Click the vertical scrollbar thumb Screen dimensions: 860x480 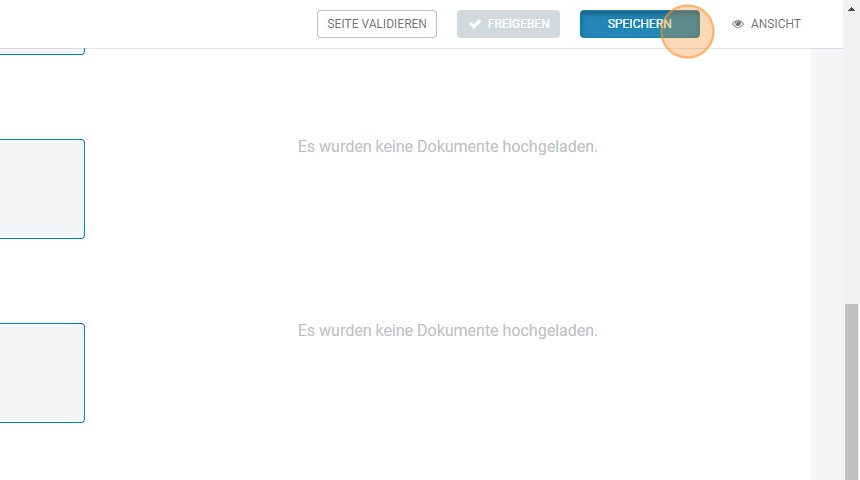[x=851, y=392]
